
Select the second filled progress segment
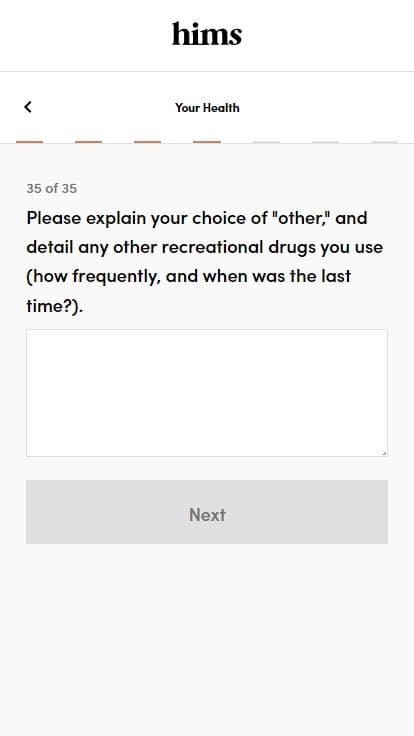[x=88, y=142]
